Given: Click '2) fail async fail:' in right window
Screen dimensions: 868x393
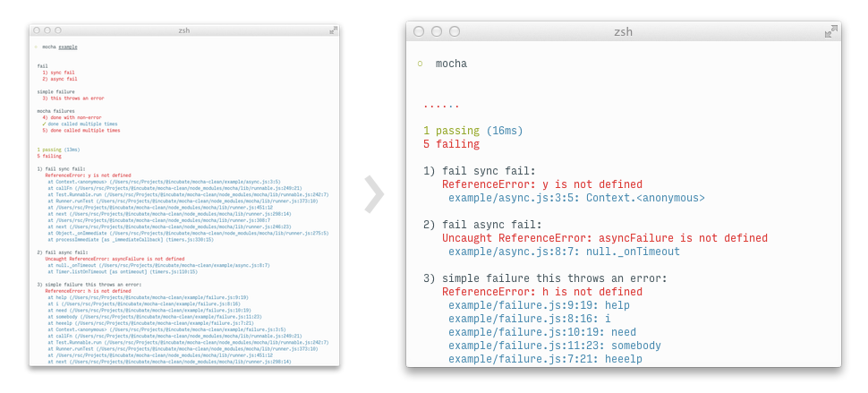Looking at the screenshot, I should point(482,226).
